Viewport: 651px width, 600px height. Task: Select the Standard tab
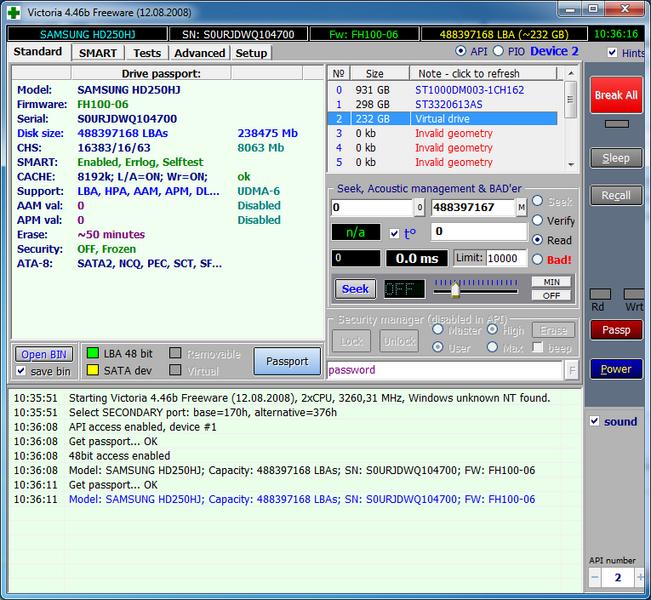[38, 52]
